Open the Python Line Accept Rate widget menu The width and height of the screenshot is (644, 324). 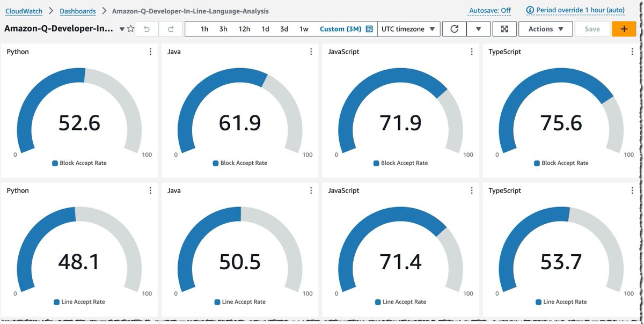coord(150,190)
